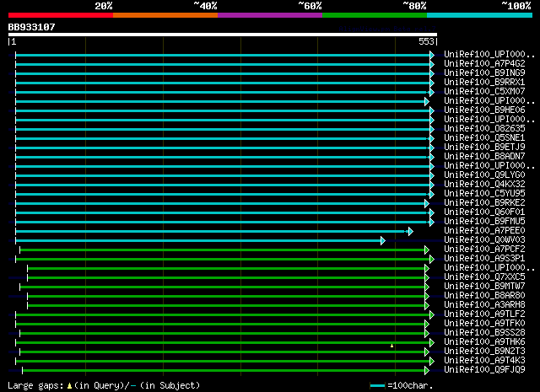Click the green ~80% identity legend segment
The height and width of the screenshot is (392, 540).
[375, 15]
